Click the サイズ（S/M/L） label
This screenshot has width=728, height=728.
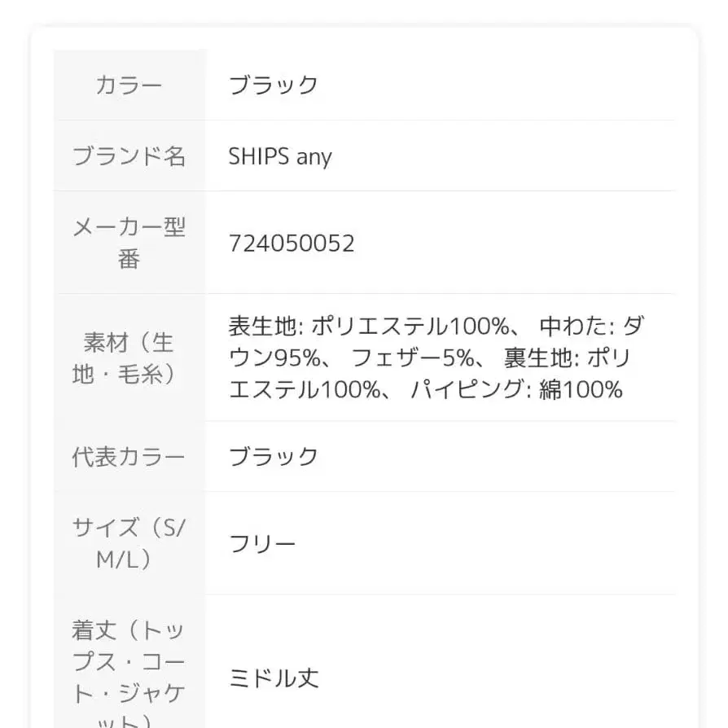[129, 543]
